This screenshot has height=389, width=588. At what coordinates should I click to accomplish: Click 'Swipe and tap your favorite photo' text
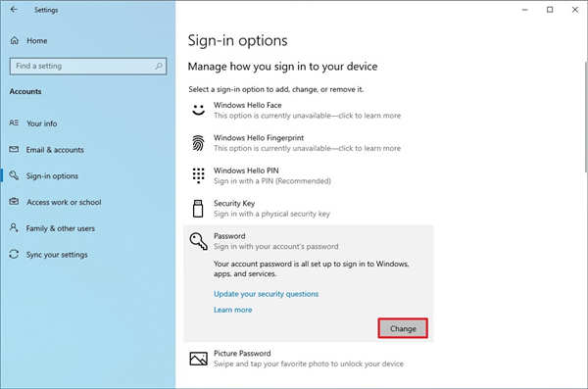[x=309, y=364]
